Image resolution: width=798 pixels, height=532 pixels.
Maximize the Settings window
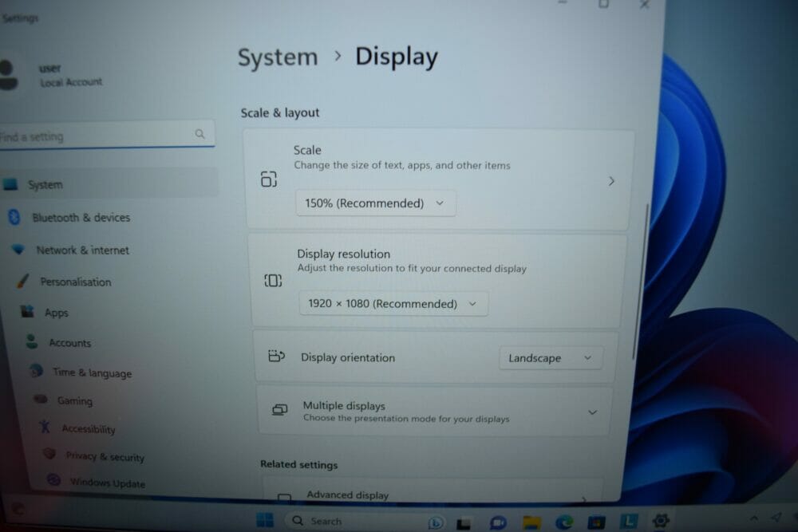pyautogui.click(x=603, y=3)
